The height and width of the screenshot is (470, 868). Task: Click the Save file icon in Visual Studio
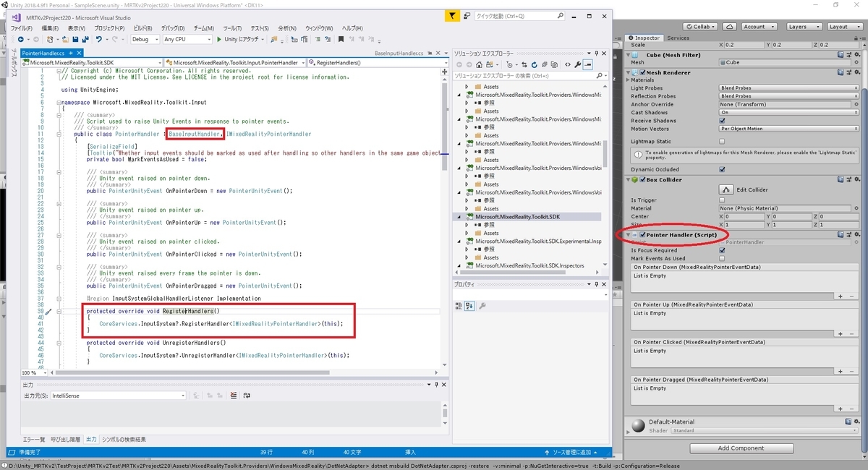[x=75, y=39]
